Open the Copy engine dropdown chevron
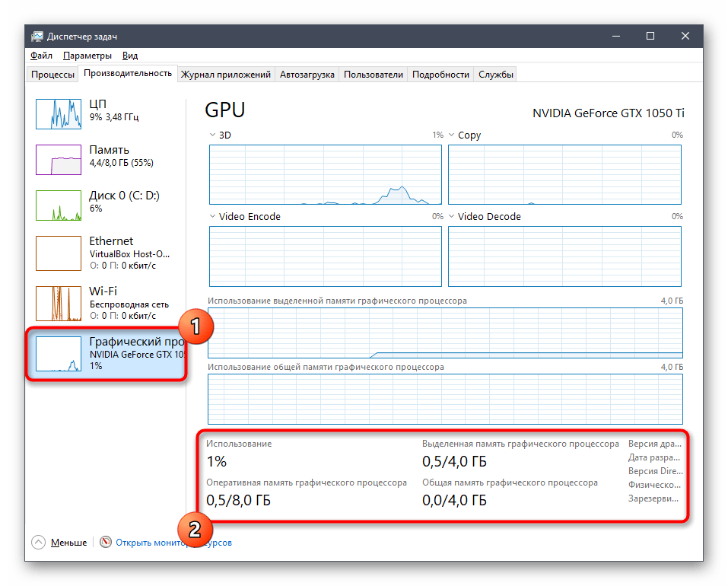728x586 pixels. [x=451, y=135]
